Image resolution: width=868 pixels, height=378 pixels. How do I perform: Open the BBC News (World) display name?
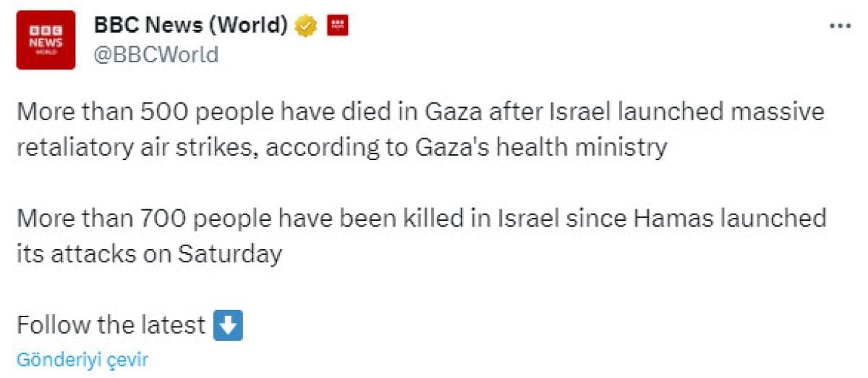pyautogui.click(x=191, y=25)
